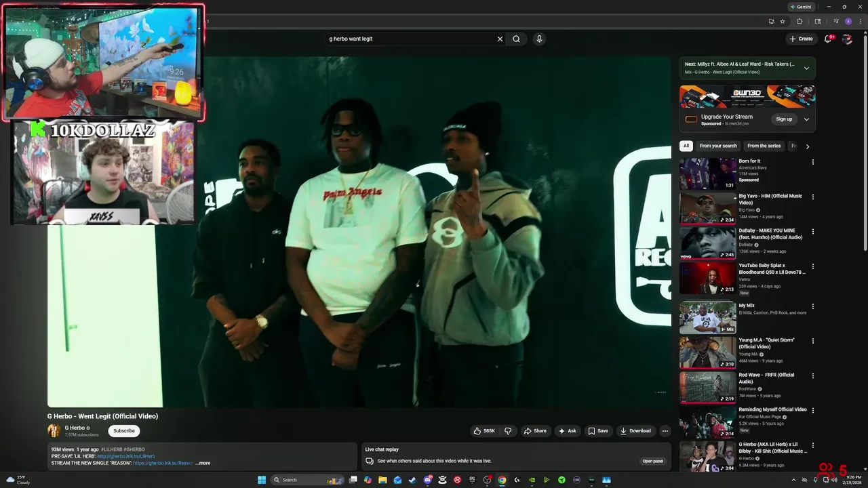This screenshot has width=868, height=488.
Task: Open Discord from the taskbar
Action: tap(427, 480)
